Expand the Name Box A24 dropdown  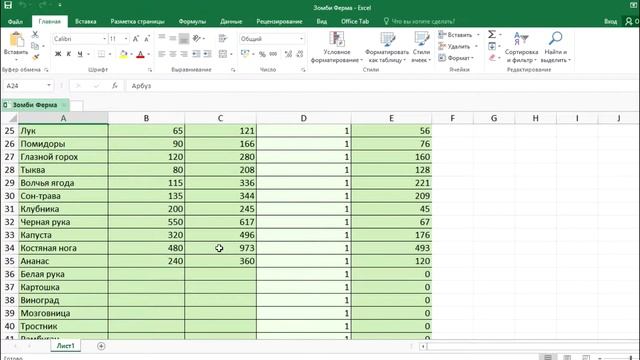(x=49, y=86)
